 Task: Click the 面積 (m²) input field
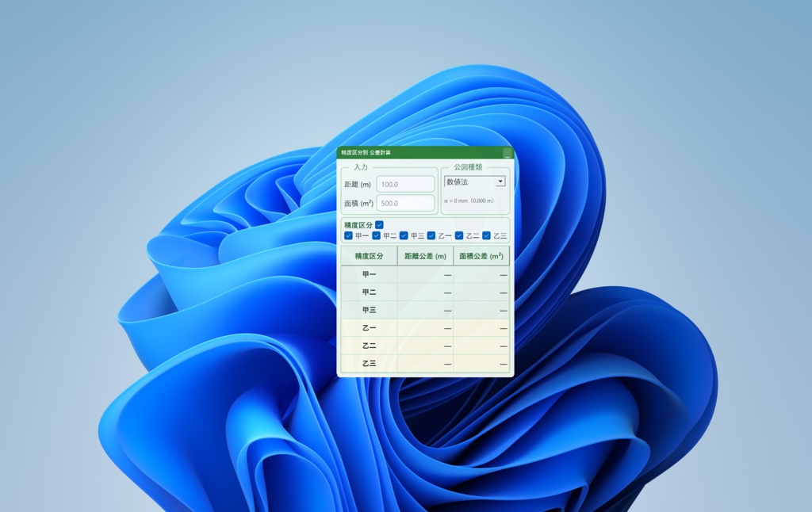click(x=405, y=204)
